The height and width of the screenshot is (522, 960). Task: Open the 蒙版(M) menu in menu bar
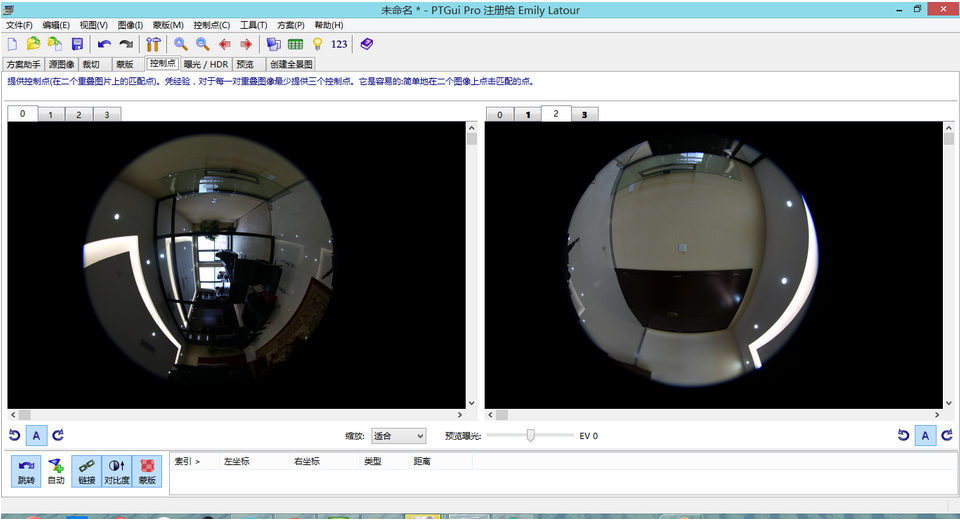click(168, 25)
